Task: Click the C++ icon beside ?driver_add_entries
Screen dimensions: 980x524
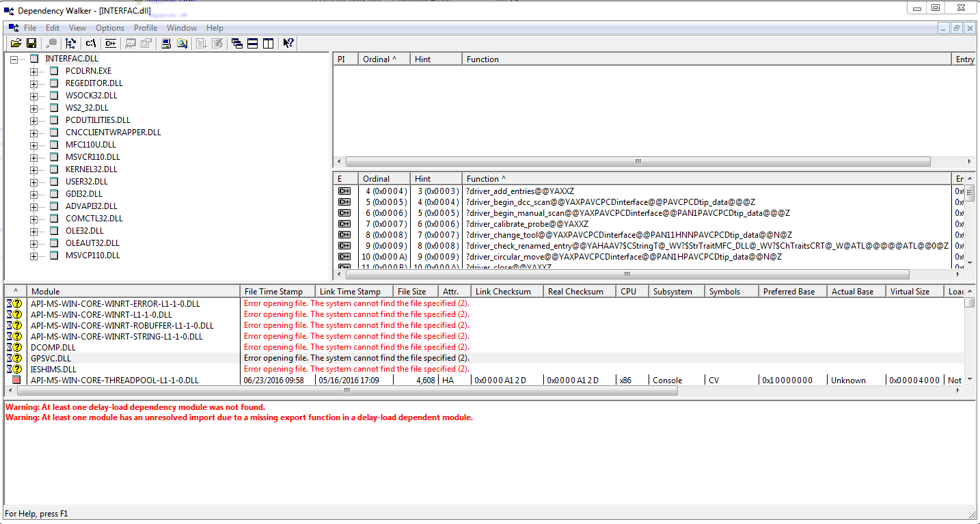Action: [344, 191]
